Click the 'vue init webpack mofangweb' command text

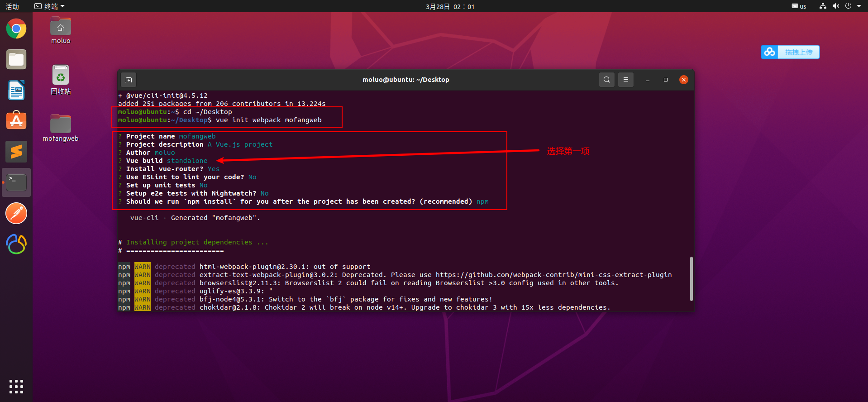point(269,120)
